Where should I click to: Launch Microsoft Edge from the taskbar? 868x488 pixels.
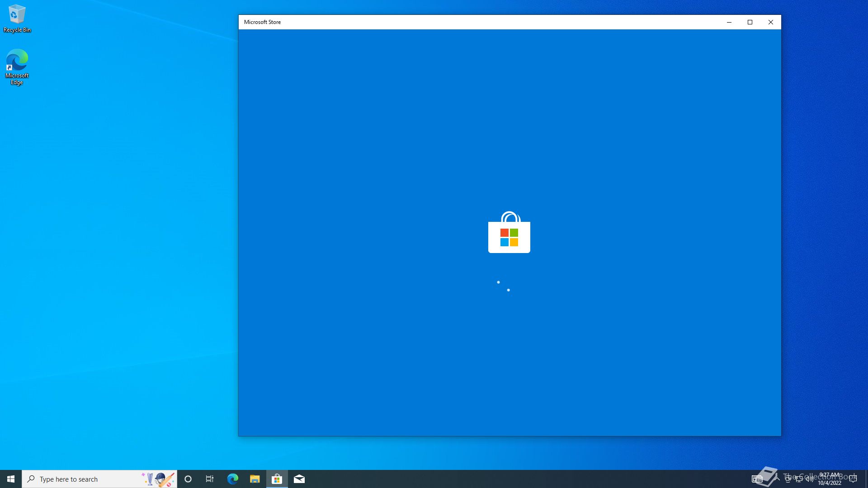click(232, 479)
